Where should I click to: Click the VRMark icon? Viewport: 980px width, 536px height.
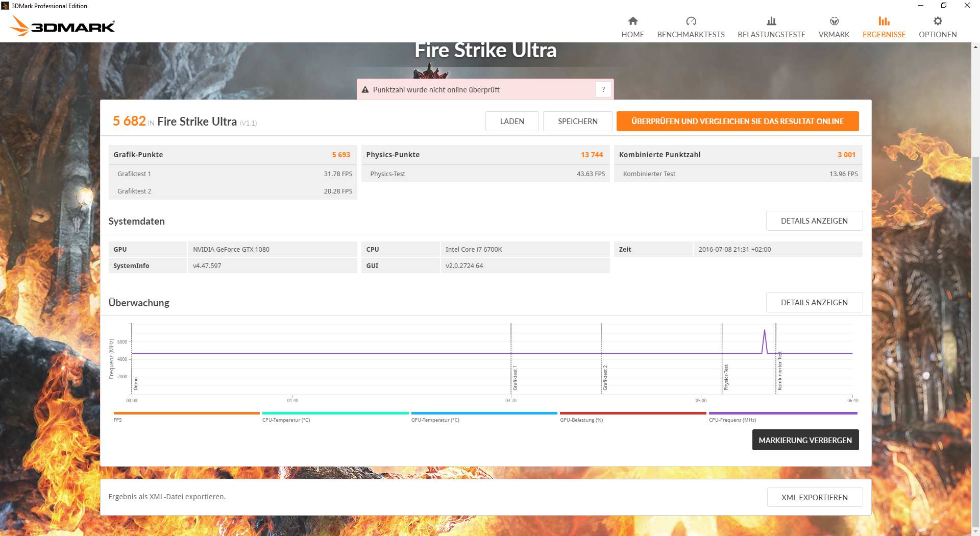834,21
